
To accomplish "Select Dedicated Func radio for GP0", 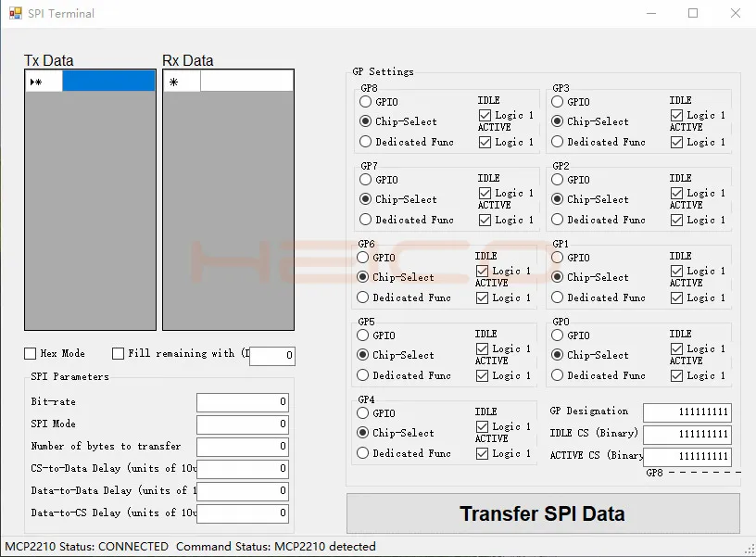I will [557, 375].
